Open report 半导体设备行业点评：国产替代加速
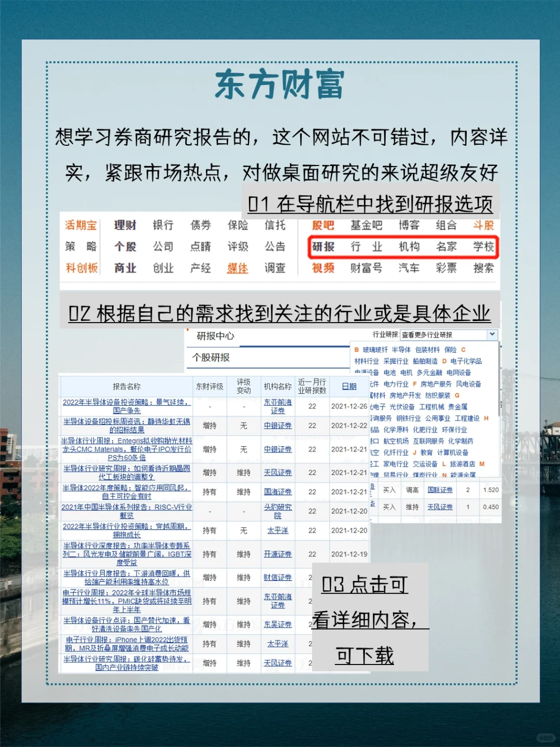The image size is (560, 747). point(127,625)
